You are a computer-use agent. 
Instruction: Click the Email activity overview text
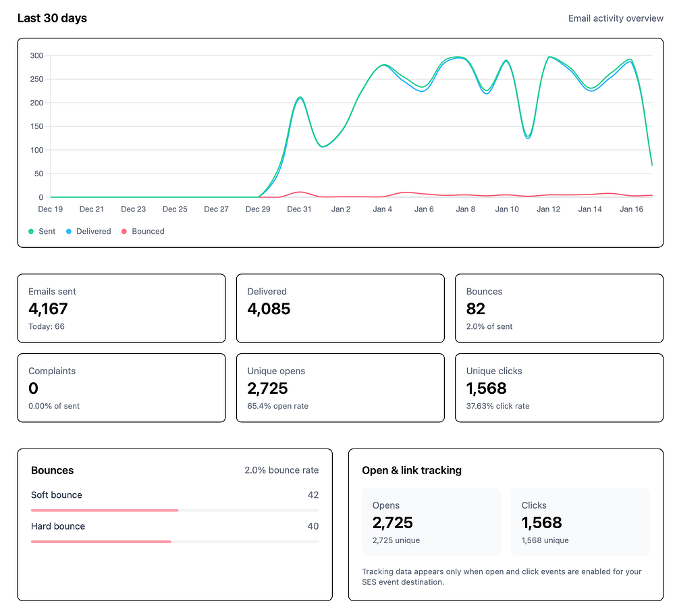point(616,18)
